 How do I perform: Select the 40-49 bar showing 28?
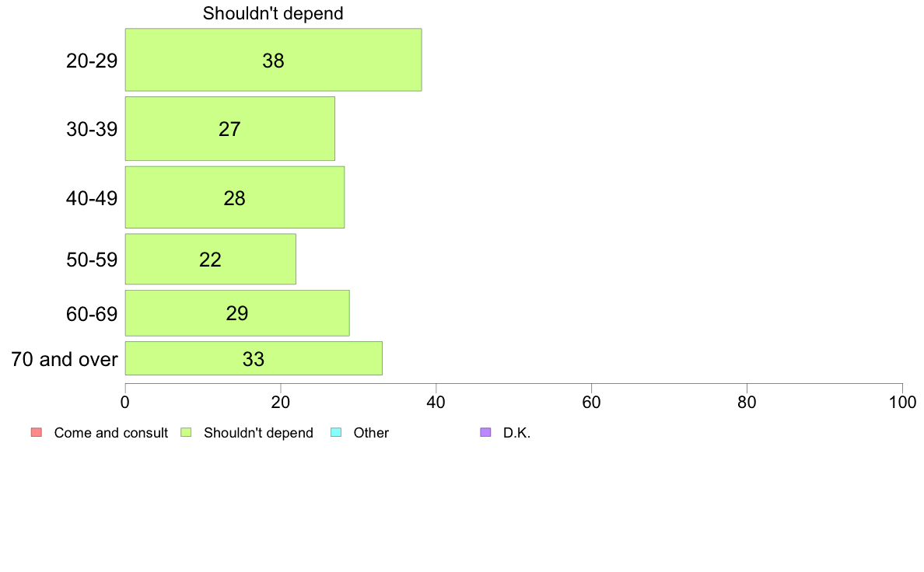tap(235, 197)
